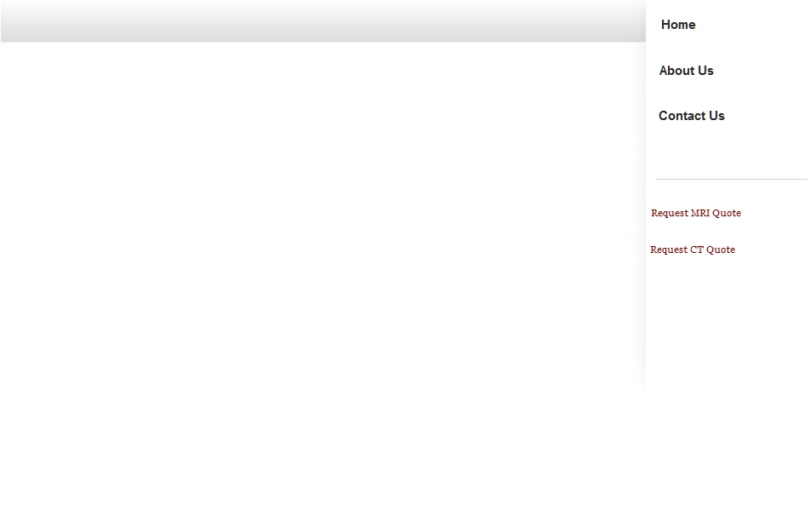Viewport: 812px width, 511px height.
Task: Click the Request MRI Quote link
Action: [695, 213]
